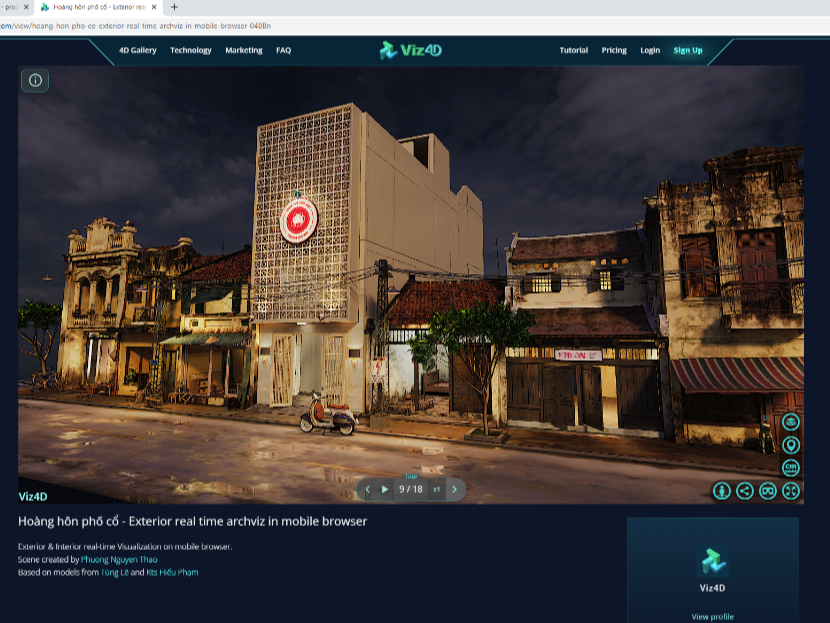Toggle the x1 tour speed setting

pyautogui.click(x=436, y=490)
